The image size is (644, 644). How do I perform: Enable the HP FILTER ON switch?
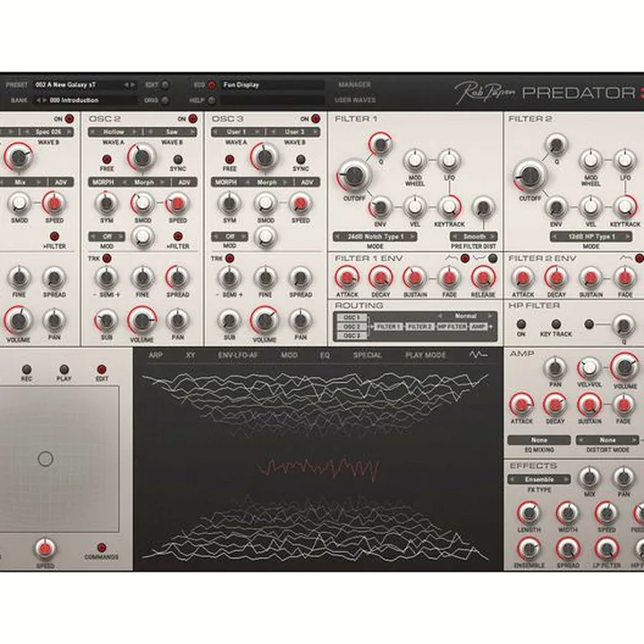[x=521, y=324]
